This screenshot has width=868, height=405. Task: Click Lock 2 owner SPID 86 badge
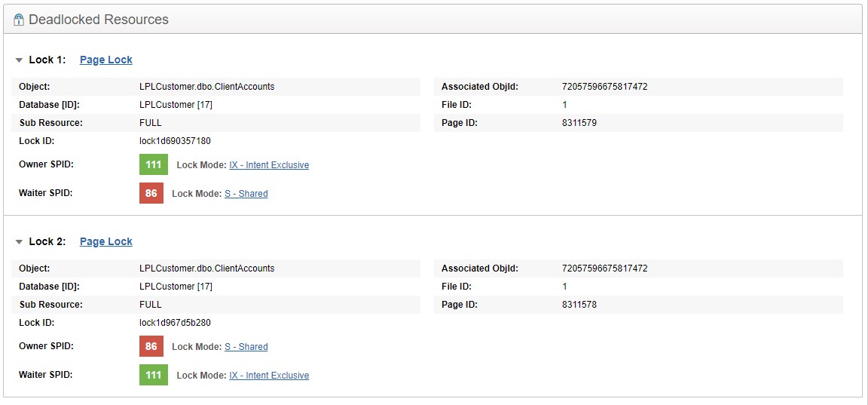[151, 346]
